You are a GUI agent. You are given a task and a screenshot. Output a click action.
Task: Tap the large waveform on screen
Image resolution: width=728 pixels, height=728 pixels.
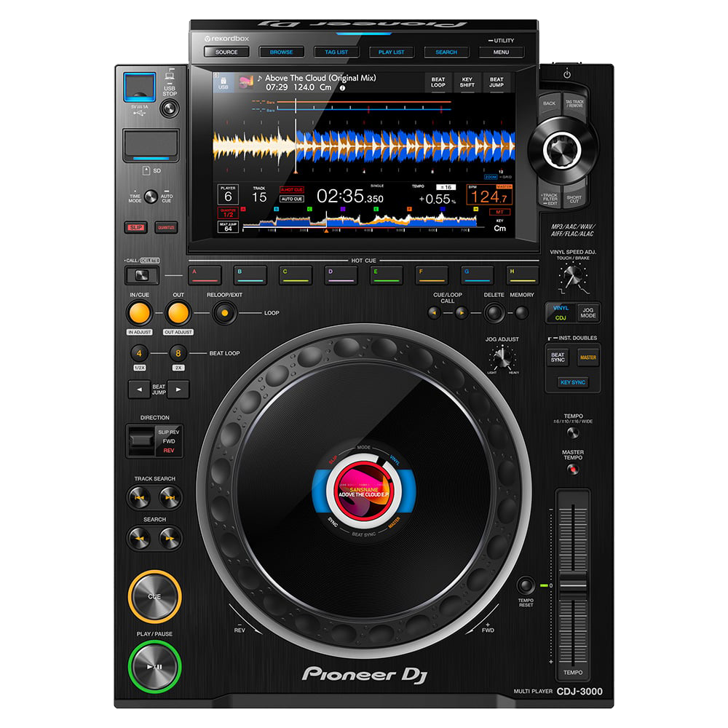363,146
